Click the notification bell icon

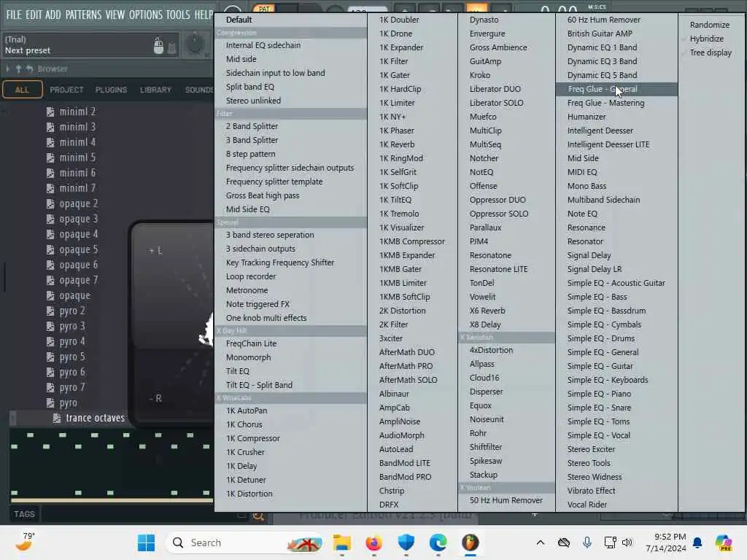tap(697, 542)
